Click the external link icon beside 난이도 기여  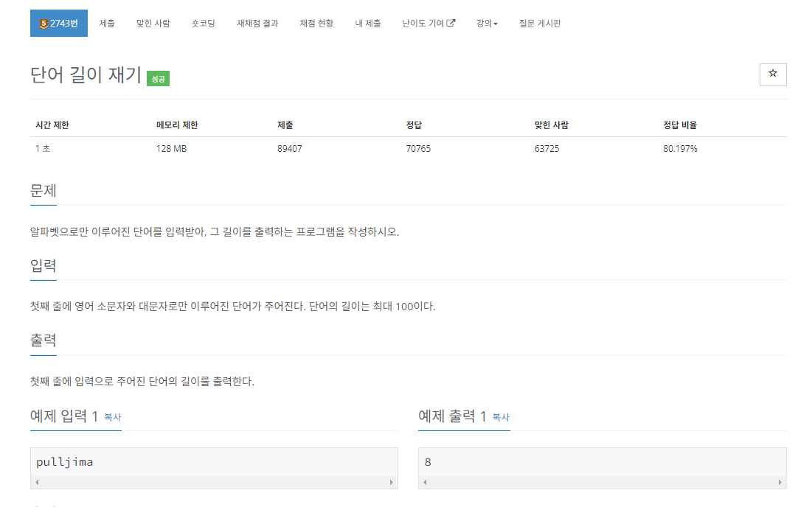point(451,23)
